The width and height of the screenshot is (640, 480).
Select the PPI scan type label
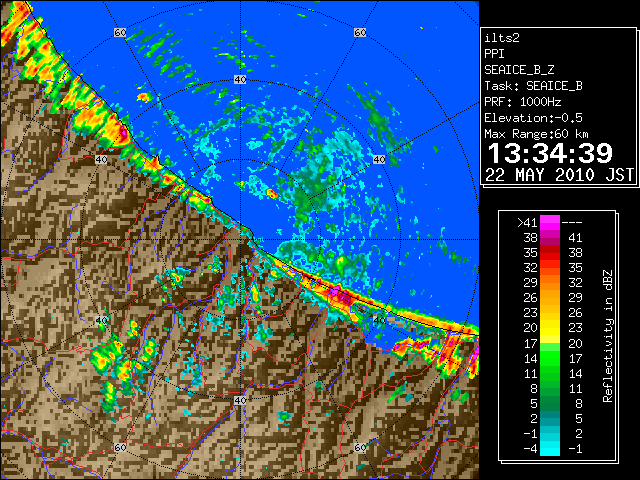(x=494, y=54)
